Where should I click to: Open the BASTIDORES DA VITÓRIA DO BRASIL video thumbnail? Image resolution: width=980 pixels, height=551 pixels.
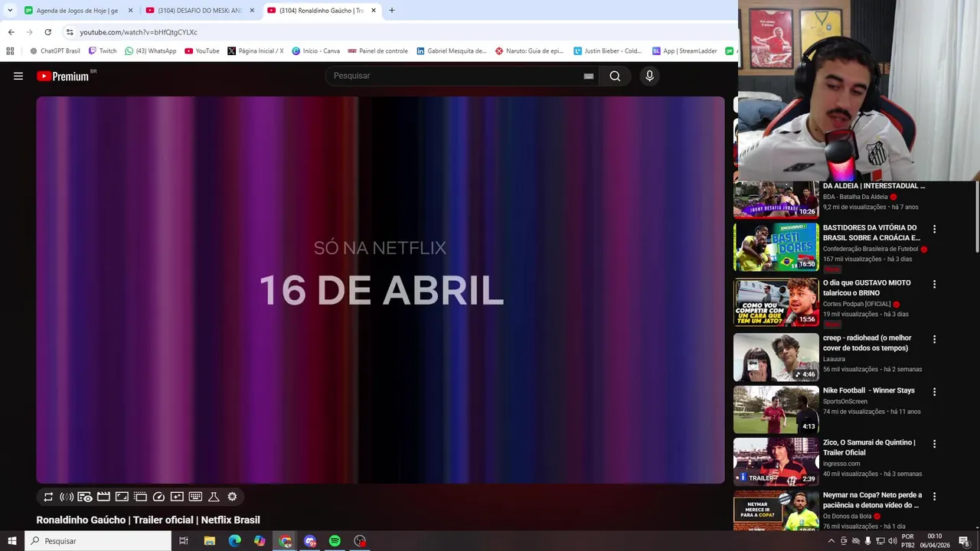(776, 247)
